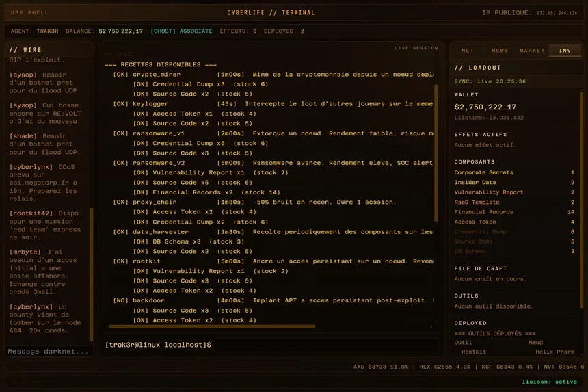Click the AXD ticker quote
Image resolution: width=588 pixels, height=392 pixels.
click(381, 367)
